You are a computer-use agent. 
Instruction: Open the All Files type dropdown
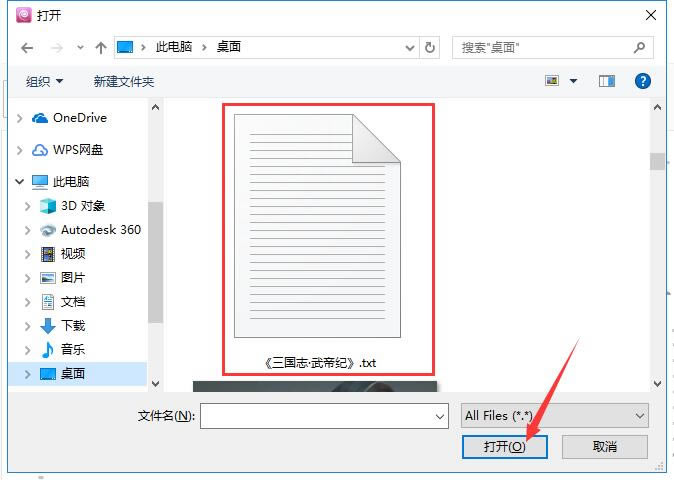click(554, 415)
